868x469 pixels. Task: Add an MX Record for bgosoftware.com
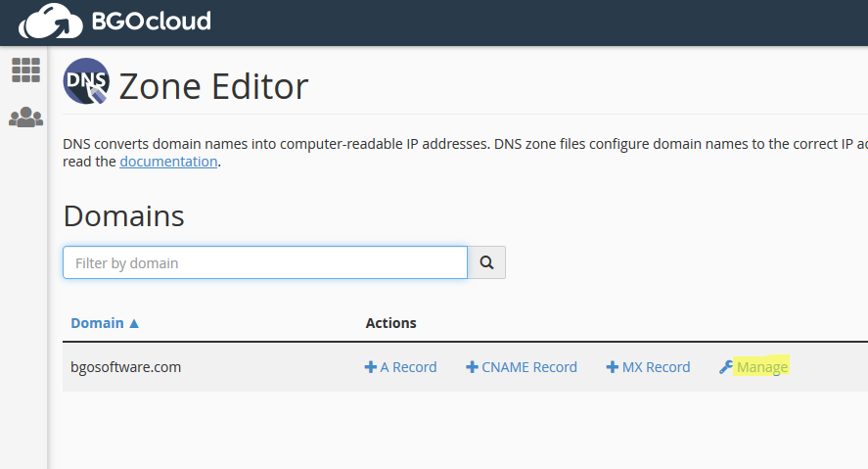click(x=648, y=367)
